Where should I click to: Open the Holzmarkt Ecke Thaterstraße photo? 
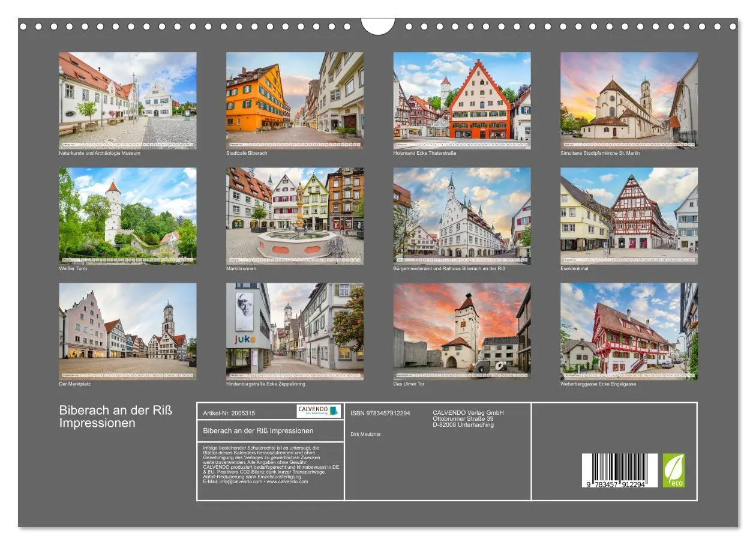click(462, 100)
